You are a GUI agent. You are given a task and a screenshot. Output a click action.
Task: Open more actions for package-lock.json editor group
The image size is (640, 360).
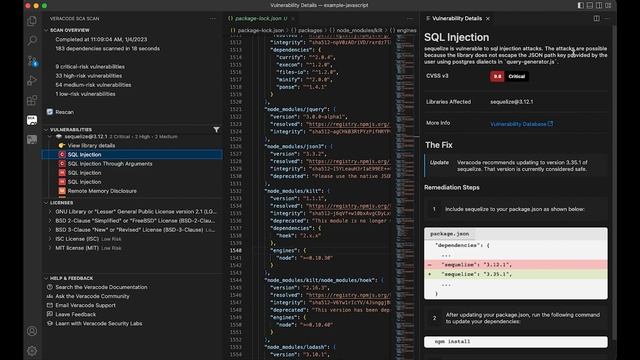[x=410, y=18]
